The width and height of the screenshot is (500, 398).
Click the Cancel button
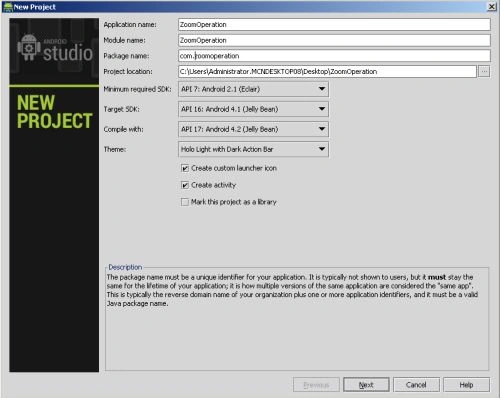416,385
